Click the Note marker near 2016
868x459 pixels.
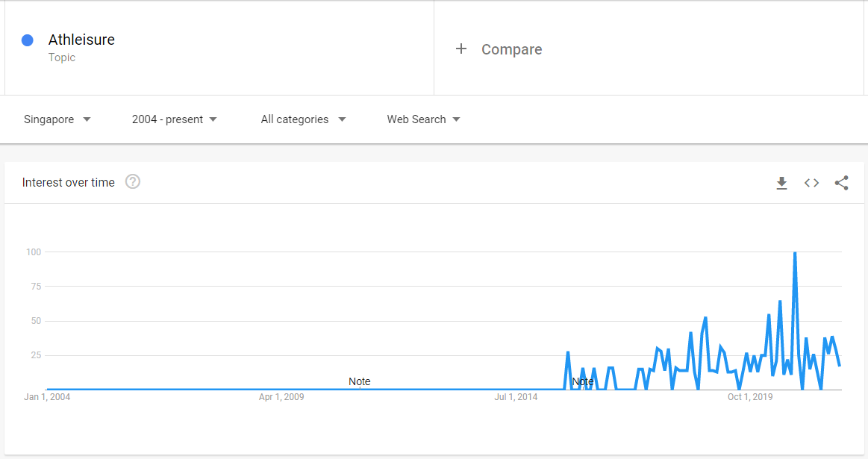583,381
